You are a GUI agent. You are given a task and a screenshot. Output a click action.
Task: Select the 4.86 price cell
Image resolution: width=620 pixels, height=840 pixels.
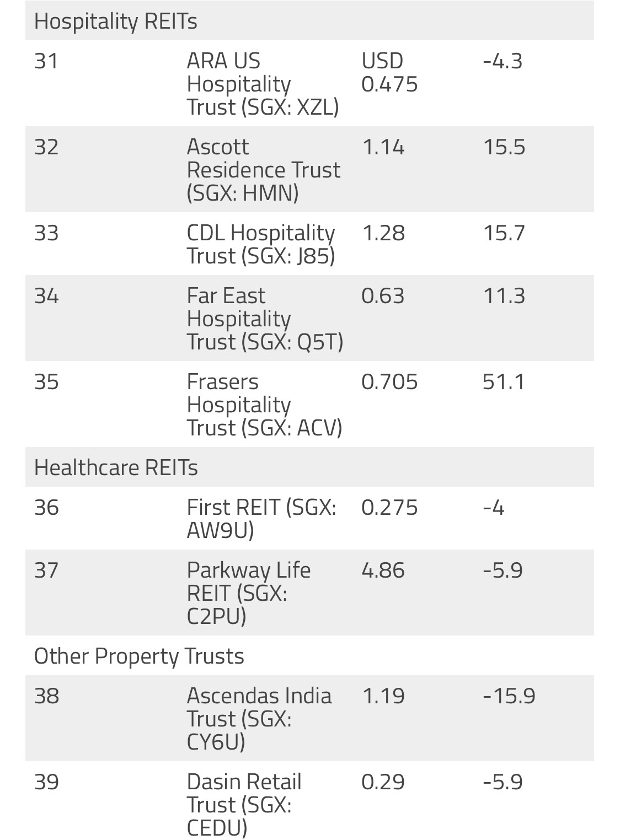383,570
